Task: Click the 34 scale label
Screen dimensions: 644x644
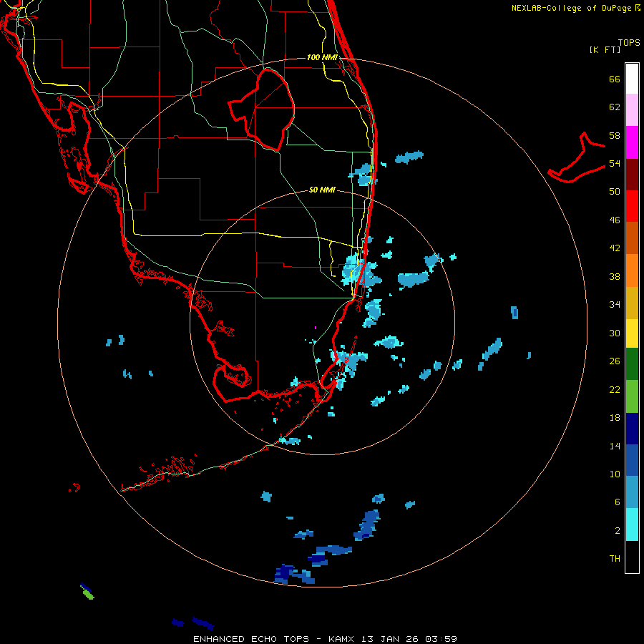Action: (x=615, y=305)
